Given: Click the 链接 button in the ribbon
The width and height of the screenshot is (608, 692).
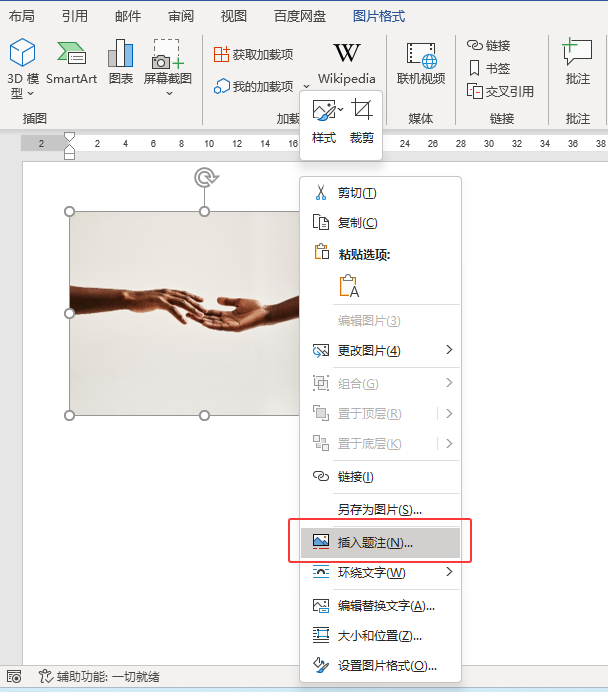Looking at the screenshot, I should click(489, 45).
